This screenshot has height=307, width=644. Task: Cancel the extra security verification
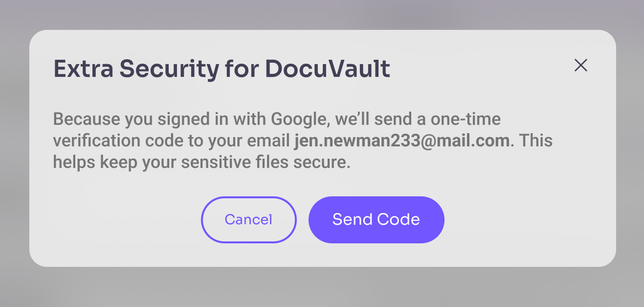[x=248, y=219]
